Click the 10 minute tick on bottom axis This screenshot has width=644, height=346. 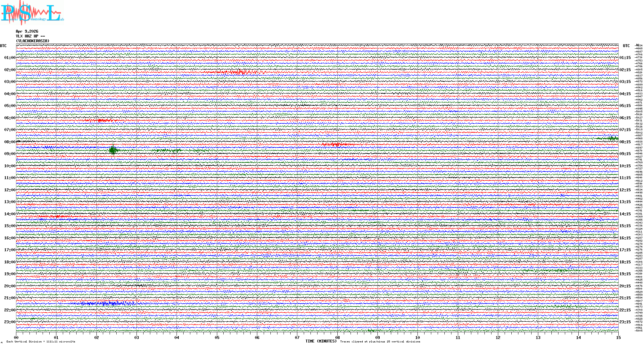[x=417, y=338]
